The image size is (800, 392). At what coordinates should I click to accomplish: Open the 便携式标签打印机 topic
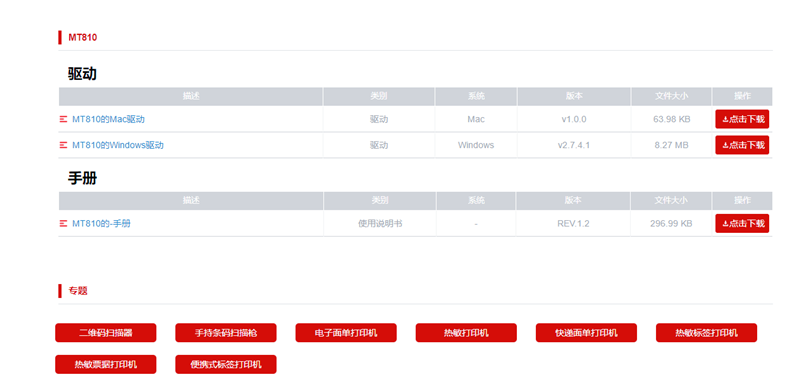[x=226, y=364]
